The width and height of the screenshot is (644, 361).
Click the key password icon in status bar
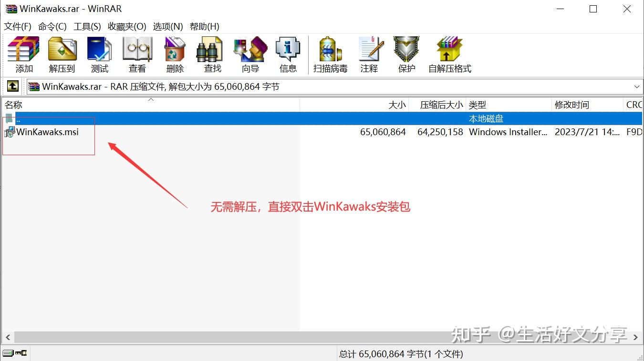point(21,353)
